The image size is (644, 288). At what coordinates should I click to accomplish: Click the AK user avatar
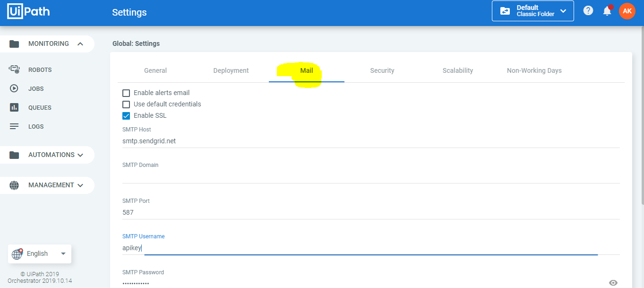[627, 10]
